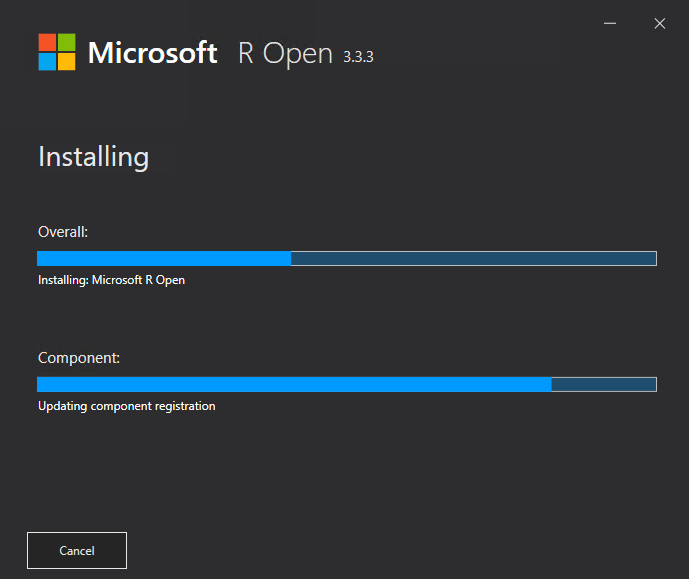Click the Overall progress bar filled portion

[164, 258]
